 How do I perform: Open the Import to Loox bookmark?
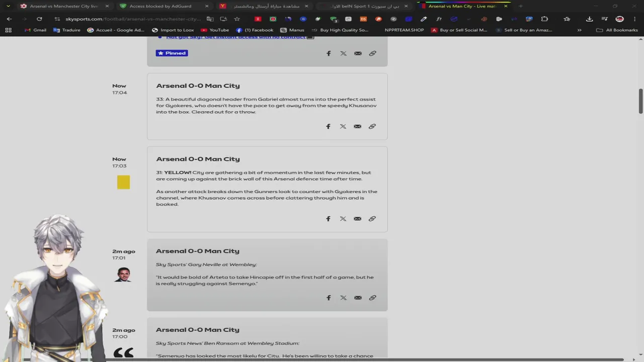point(173,30)
